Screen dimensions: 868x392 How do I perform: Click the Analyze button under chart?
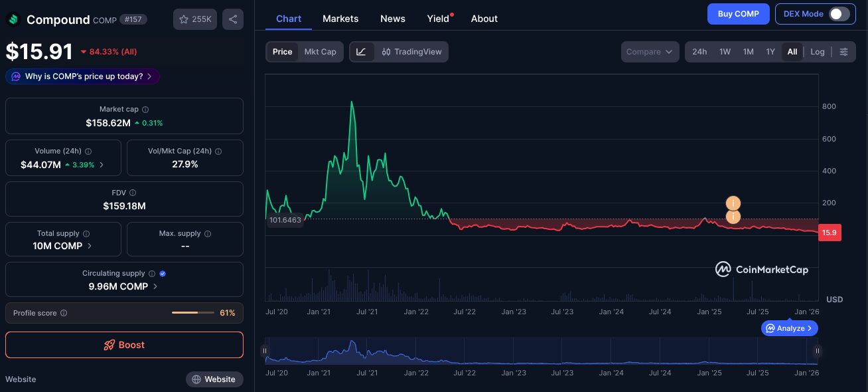point(790,328)
